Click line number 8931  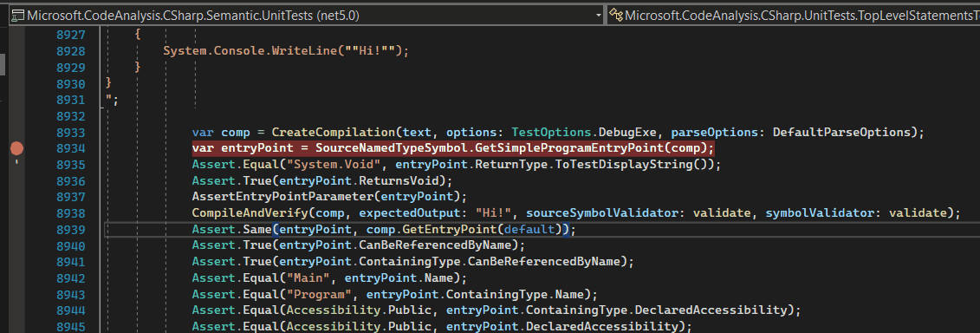(x=71, y=100)
